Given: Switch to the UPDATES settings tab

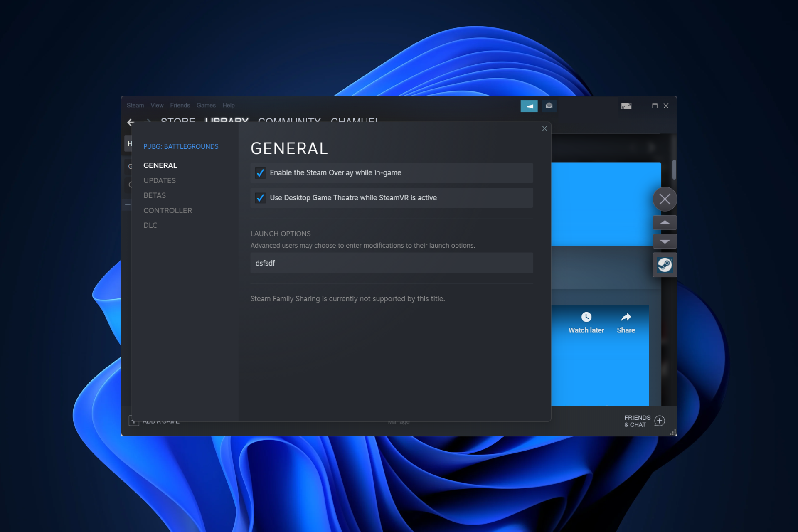Looking at the screenshot, I should point(160,180).
